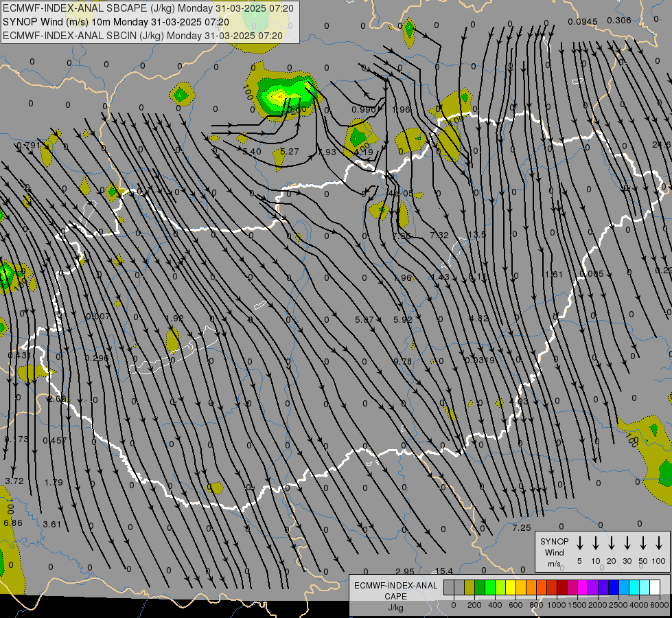The width and height of the screenshot is (672, 618).
Task: Click the 6.86 value on the map
Action: (x=13, y=523)
